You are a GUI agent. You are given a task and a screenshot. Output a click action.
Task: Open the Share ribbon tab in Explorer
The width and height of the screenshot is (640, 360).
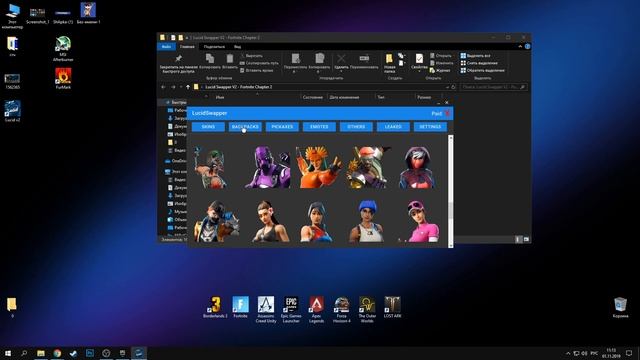click(214, 47)
